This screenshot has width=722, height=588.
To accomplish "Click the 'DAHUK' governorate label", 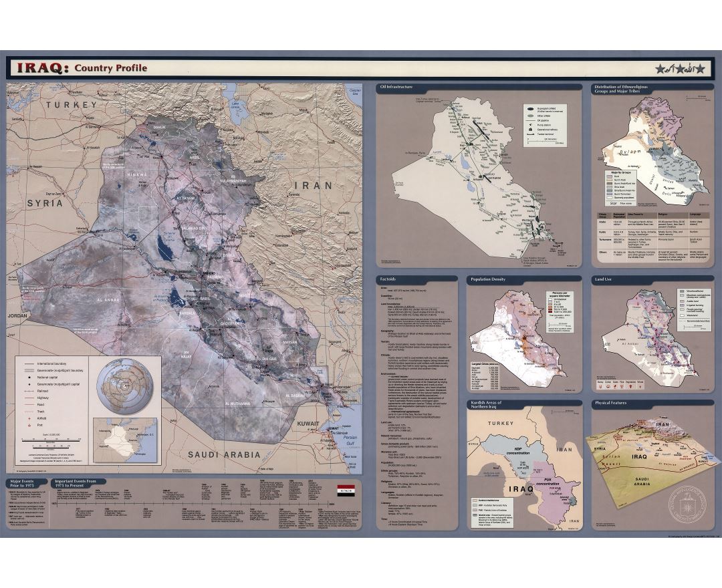I will 159,128.
